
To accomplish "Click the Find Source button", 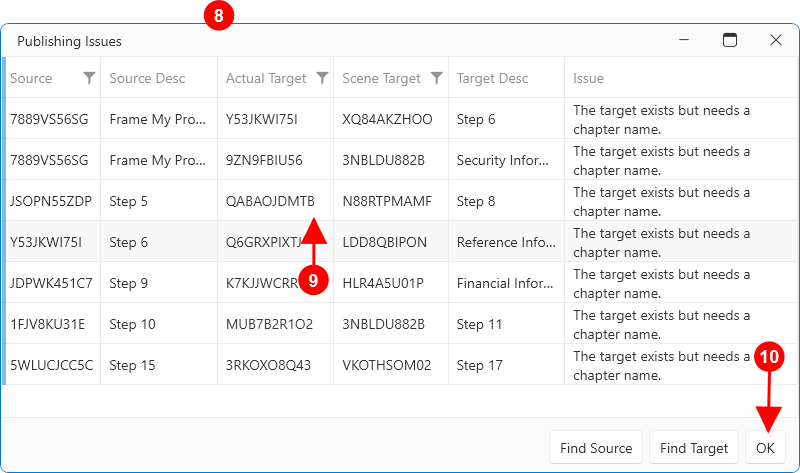I will 596,448.
